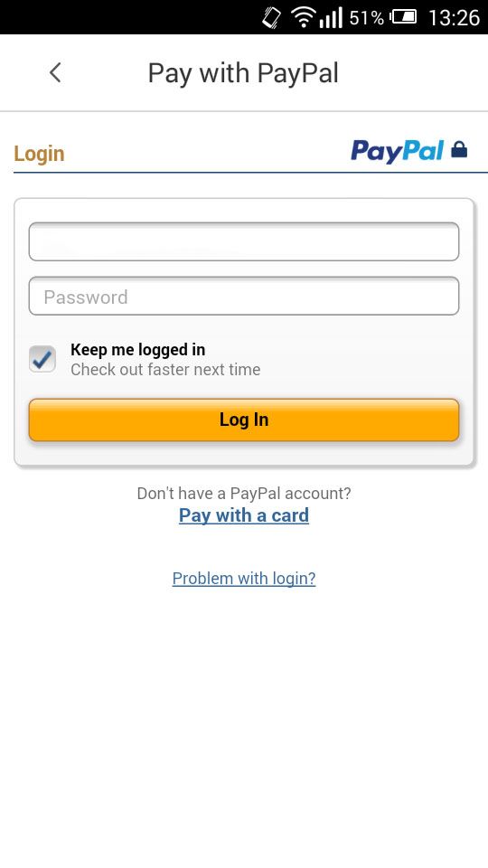Screen dimensions: 488x868
Task: Tap the Keep me logged in label
Action: [x=137, y=350]
